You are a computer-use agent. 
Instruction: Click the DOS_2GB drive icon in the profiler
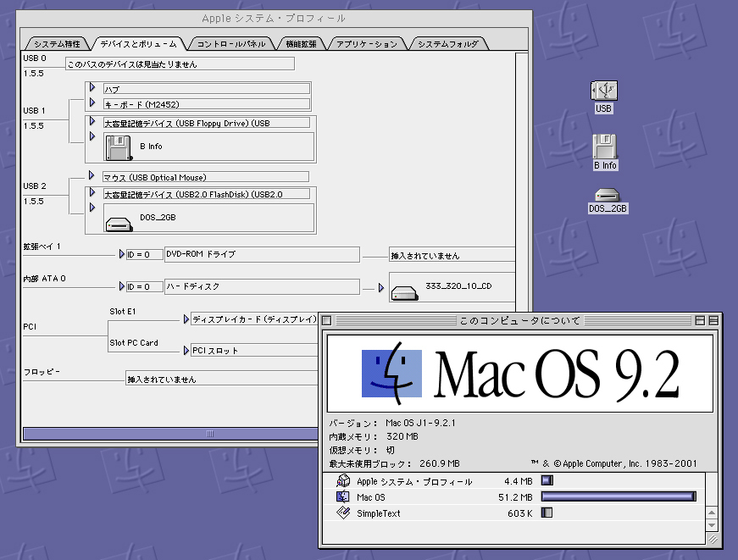(119, 224)
